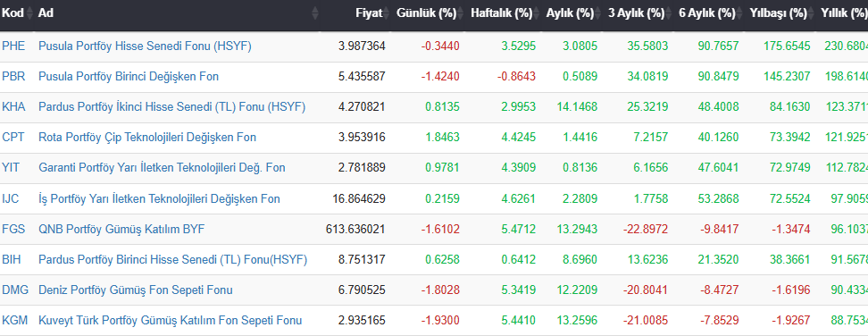Screen dimensions: 868x336
Task: Select 3-month change -22.8972
Action: pos(646,229)
